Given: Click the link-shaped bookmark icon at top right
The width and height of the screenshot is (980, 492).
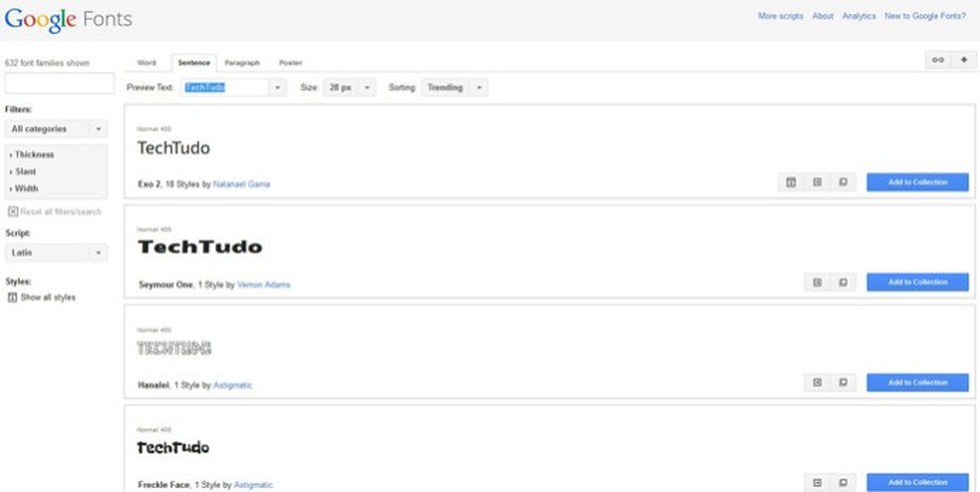Looking at the screenshot, I should pyautogui.click(x=937, y=60).
